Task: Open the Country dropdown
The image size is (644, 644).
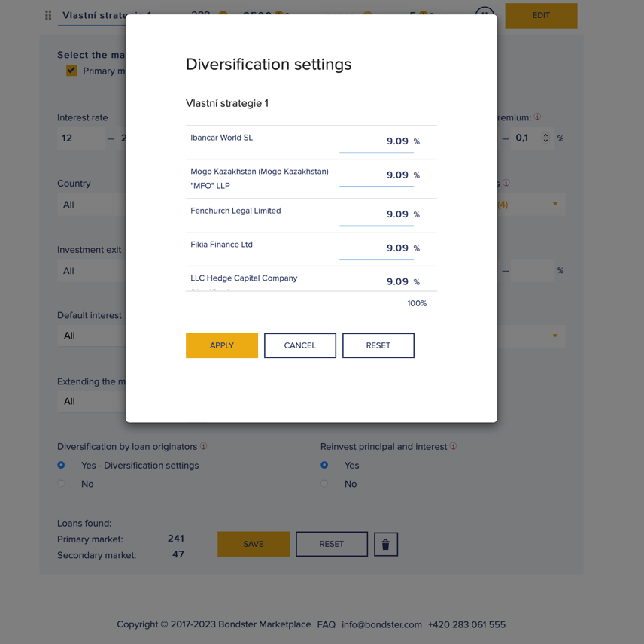Action: pos(92,205)
